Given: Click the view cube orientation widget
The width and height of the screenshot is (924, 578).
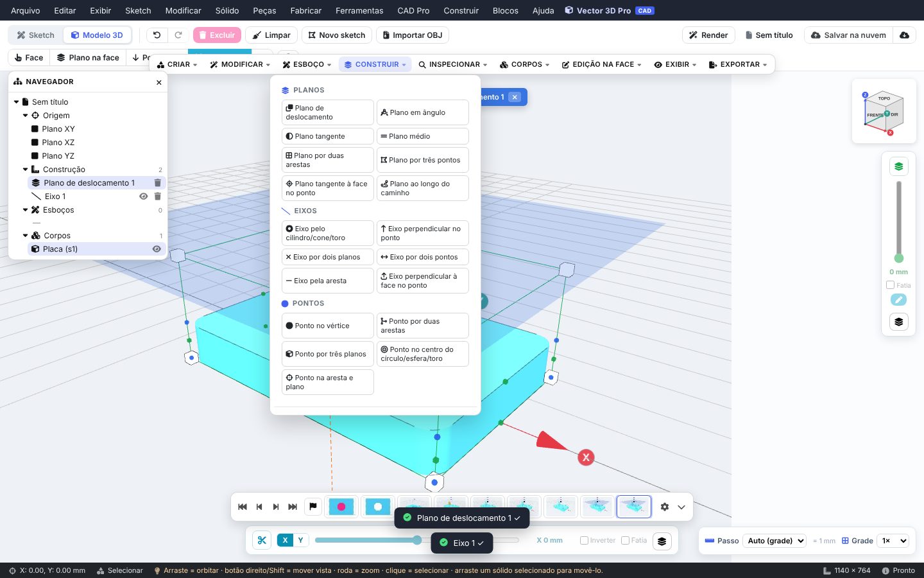Looking at the screenshot, I should tap(884, 113).
